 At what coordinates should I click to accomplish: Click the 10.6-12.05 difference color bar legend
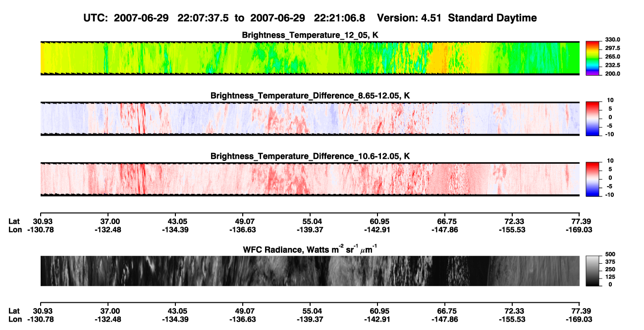(x=593, y=179)
